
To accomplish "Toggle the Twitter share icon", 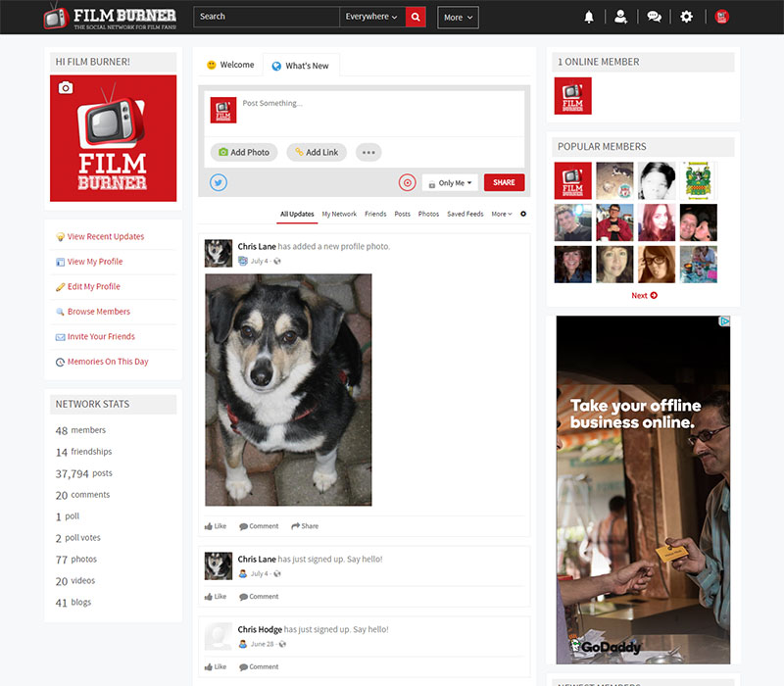I will (219, 182).
